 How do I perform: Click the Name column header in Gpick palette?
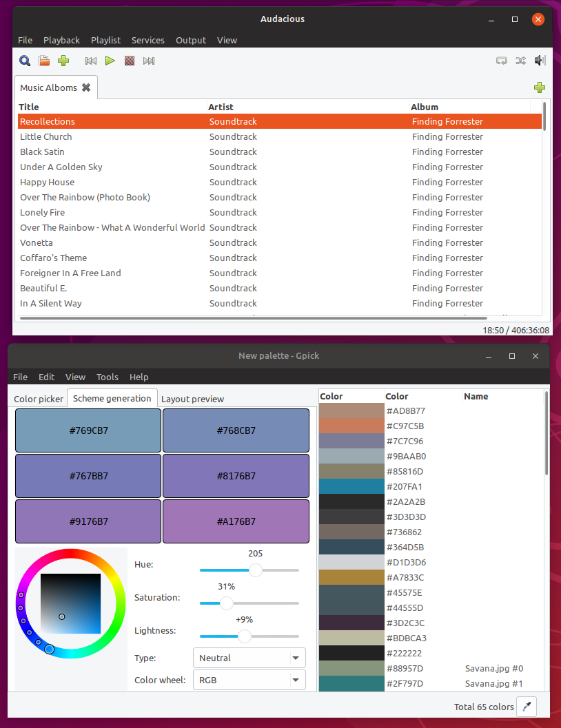tap(502, 397)
